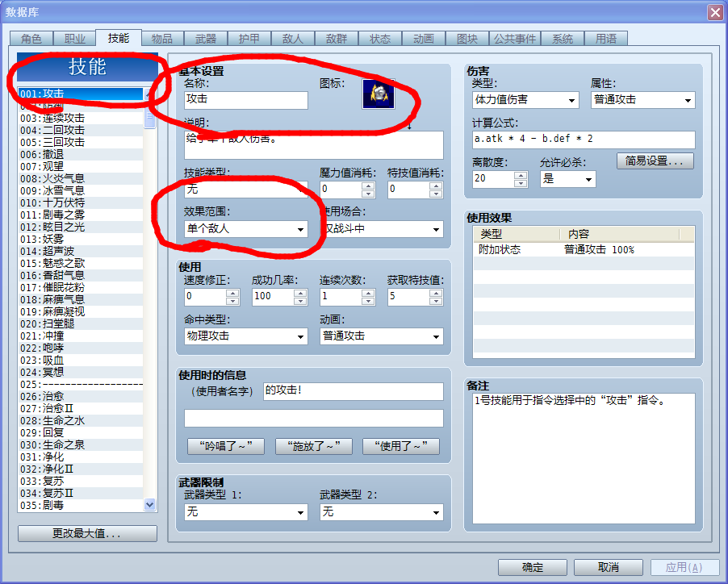Select skill 004:二回攻击
Image resolution: width=728 pixels, height=584 pixels.
click(81, 130)
